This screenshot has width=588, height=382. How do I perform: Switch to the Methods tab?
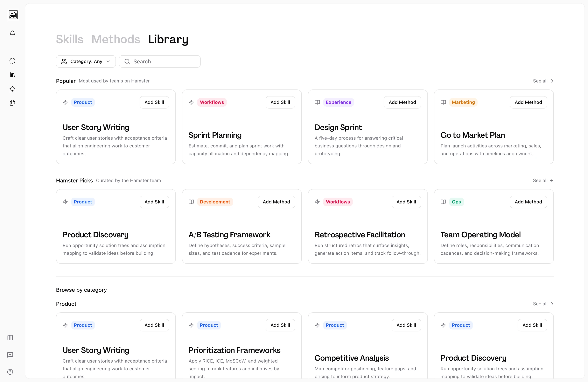pyautogui.click(x=116, y=39)
